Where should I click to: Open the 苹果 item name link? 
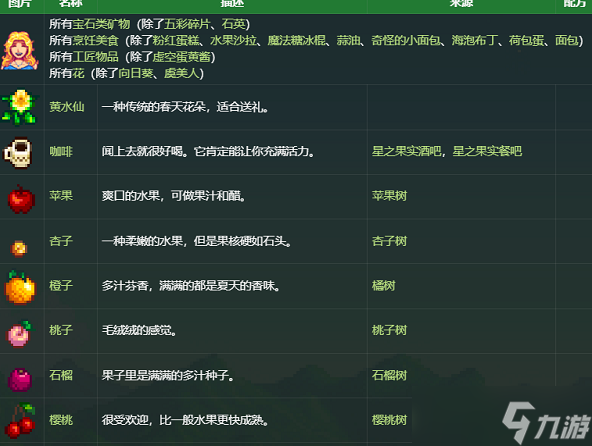click(61, 196)
